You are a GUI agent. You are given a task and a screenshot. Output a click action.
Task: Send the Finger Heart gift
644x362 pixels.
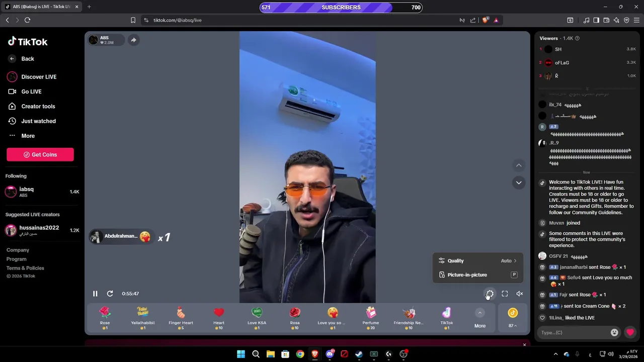pos(181,318)
